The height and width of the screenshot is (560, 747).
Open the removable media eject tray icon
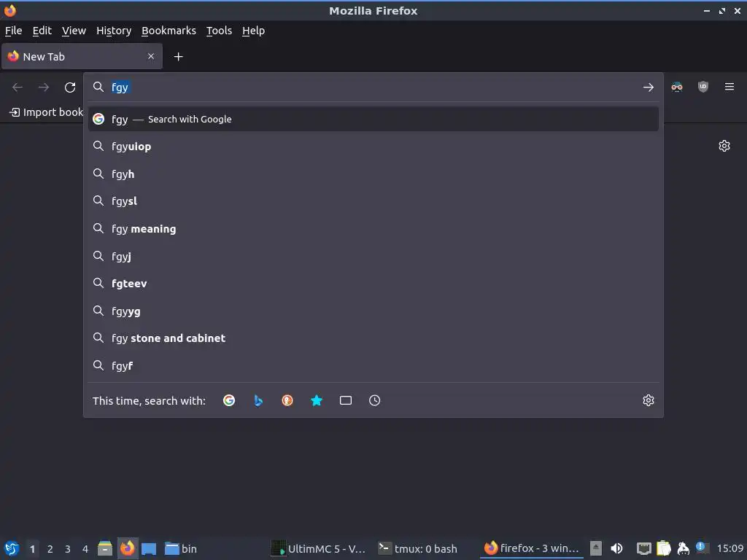click(x=595, y=548)
